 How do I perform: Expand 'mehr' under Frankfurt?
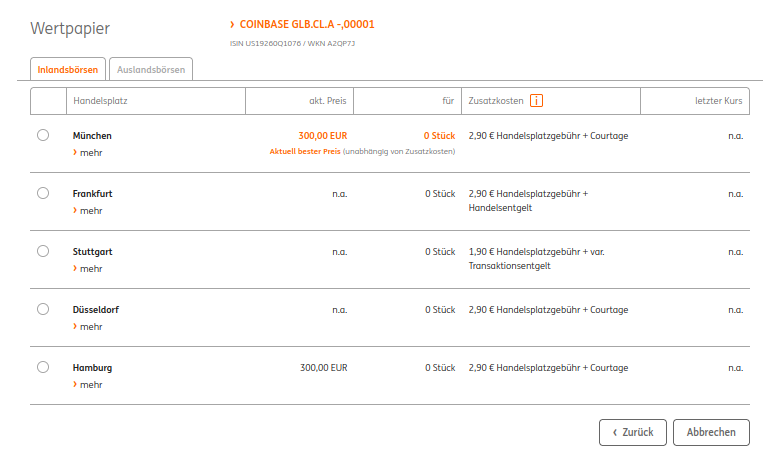[88, 211]
